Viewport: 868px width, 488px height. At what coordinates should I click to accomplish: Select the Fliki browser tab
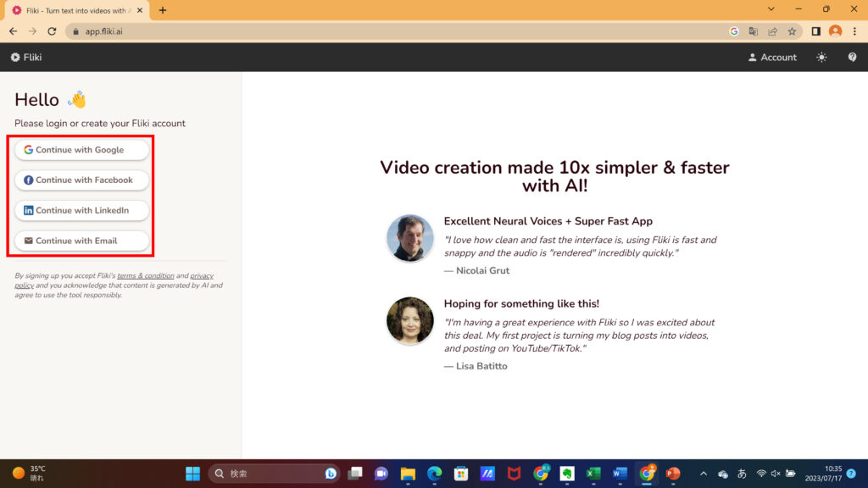(76, 10)
